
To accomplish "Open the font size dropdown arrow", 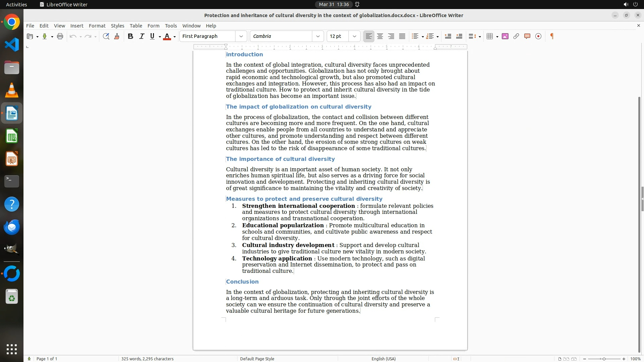I will (354, 36).
